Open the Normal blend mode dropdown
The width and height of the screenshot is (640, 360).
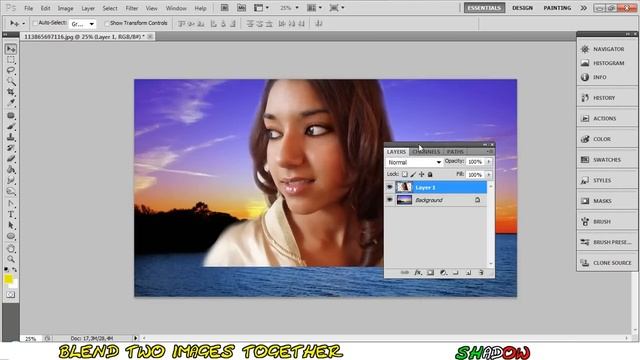coord(414,162)
